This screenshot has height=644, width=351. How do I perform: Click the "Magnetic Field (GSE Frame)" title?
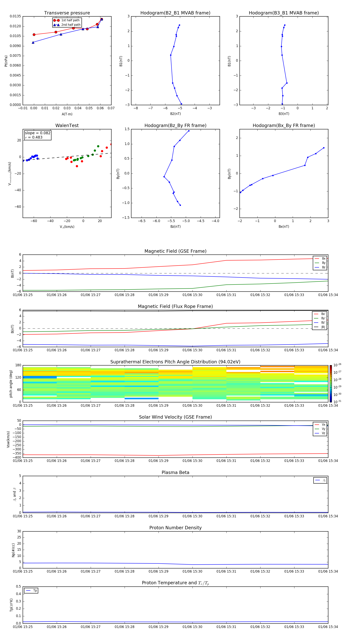[175, 251]
